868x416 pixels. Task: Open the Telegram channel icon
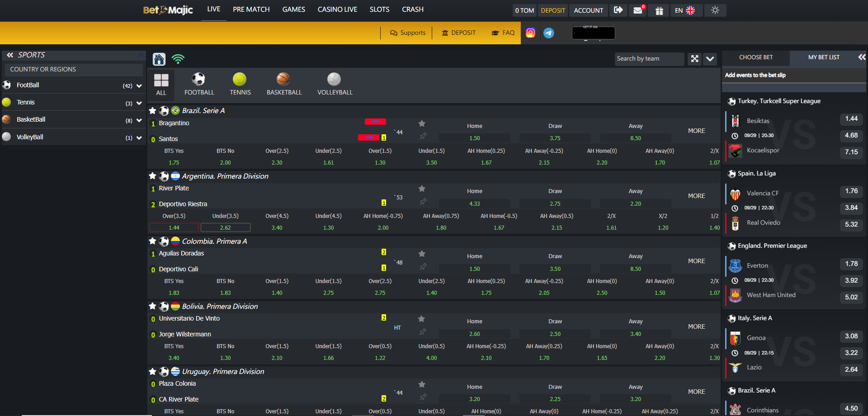tap(548, 33)
